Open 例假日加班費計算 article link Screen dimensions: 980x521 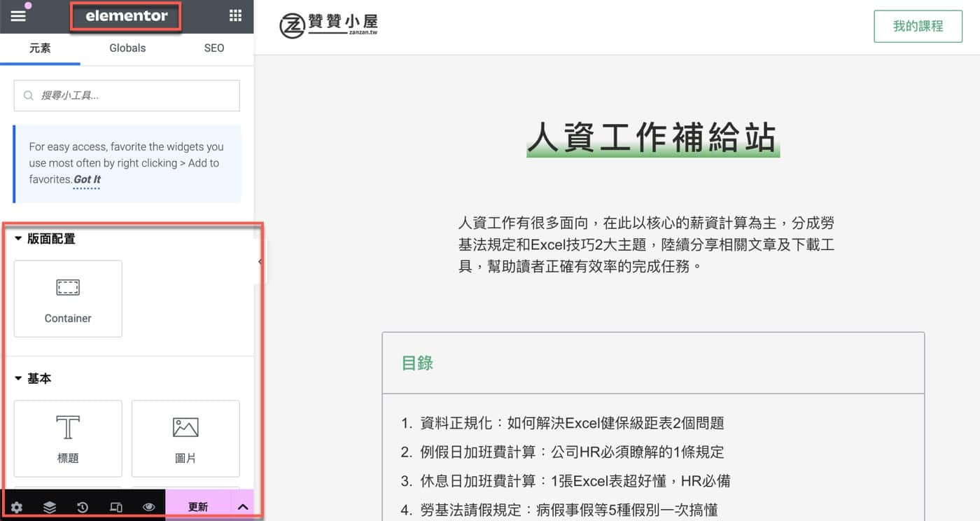[x=572, y=452]
